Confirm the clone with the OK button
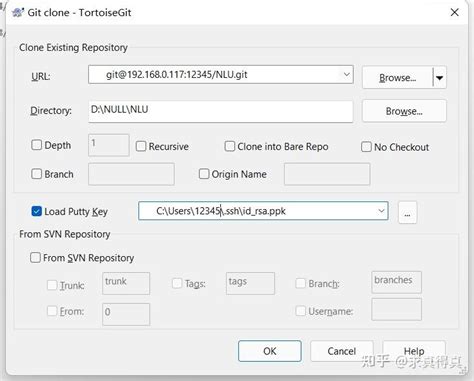 click(x=270, y=351)
